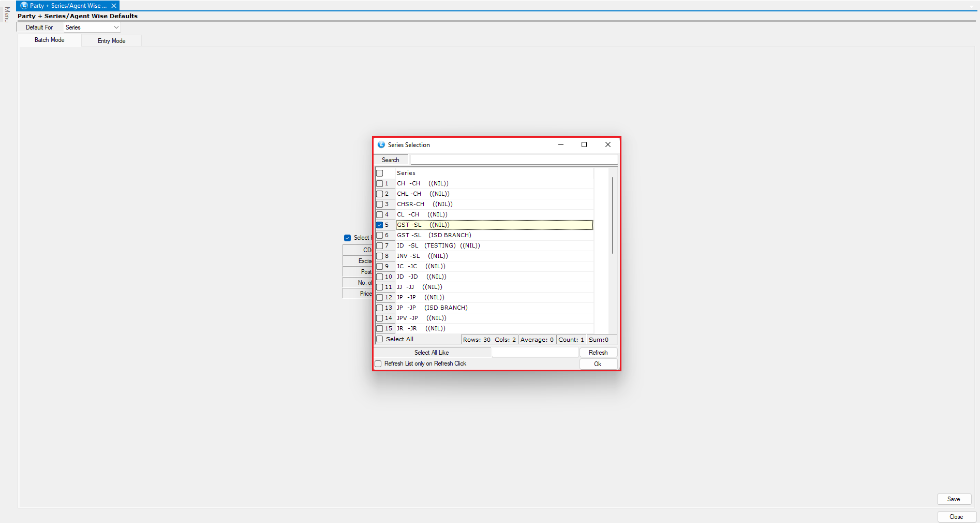Maximize the Series Selection dialog
980x523 pixels.
coord(584,145)
